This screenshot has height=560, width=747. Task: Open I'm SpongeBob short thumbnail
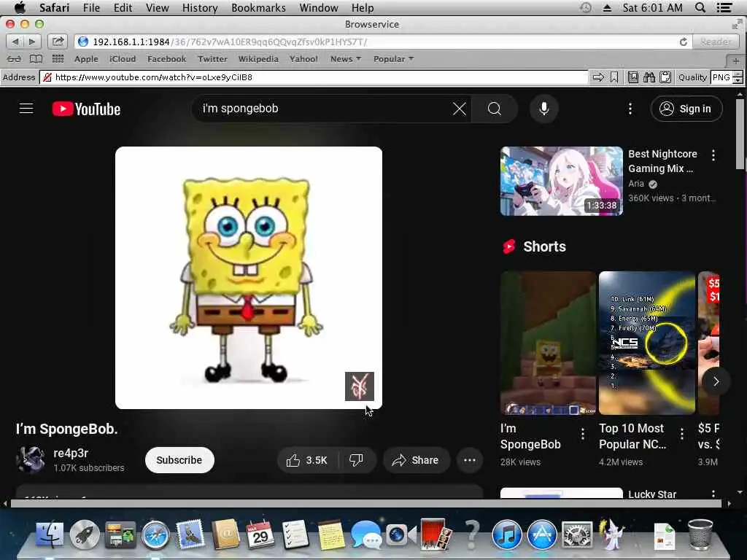pos(549,343)
